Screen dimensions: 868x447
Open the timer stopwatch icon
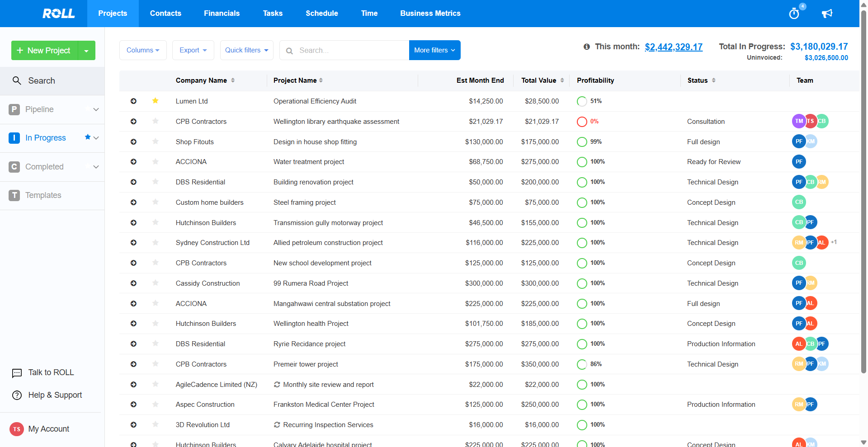[794, 14]
